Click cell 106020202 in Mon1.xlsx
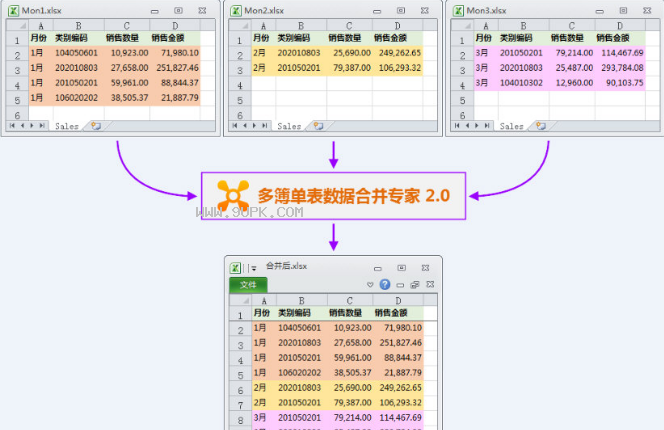Screen dimensions: 664x430 [x=76, y=98]
